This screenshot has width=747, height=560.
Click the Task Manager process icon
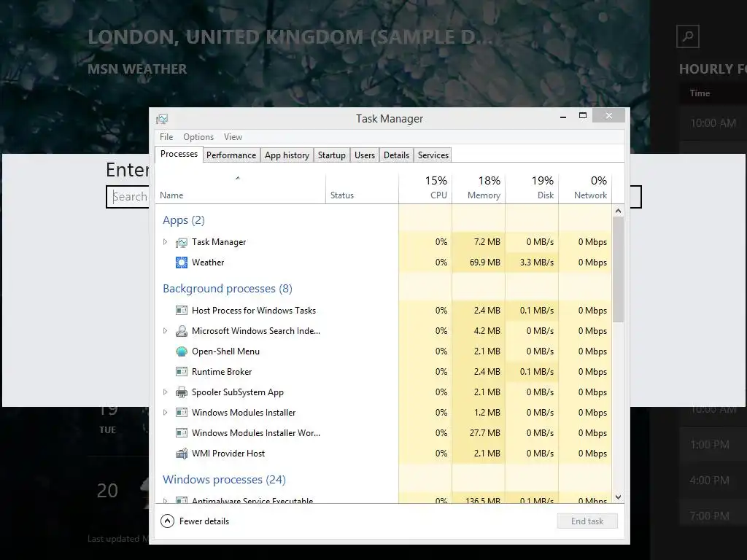click(182, 242)
